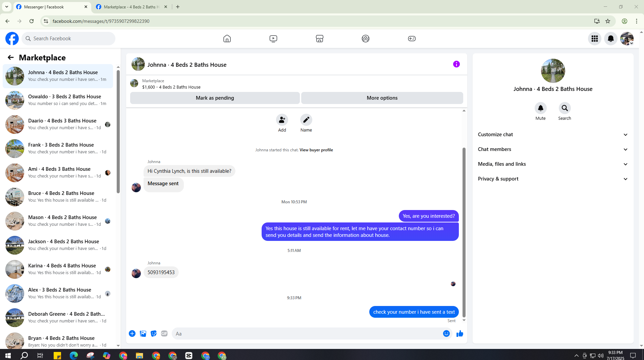Open Jackson 4 Beds 2 Baths House chat
Screen dimensions: 644x360
click(58, 245)
